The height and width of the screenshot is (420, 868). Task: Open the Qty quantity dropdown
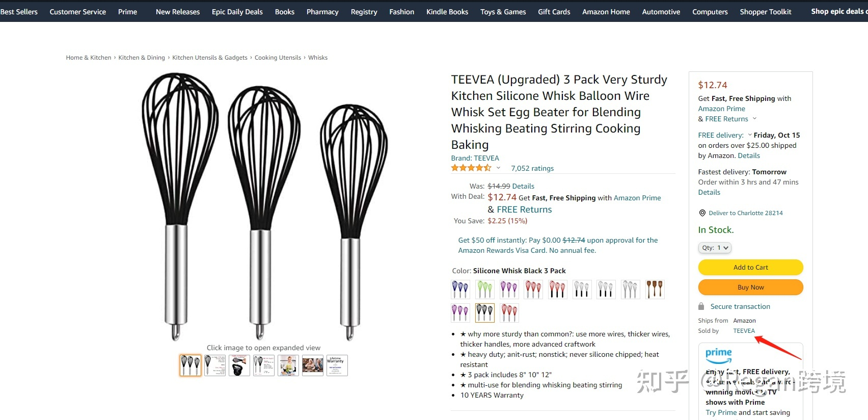[715, 248]
